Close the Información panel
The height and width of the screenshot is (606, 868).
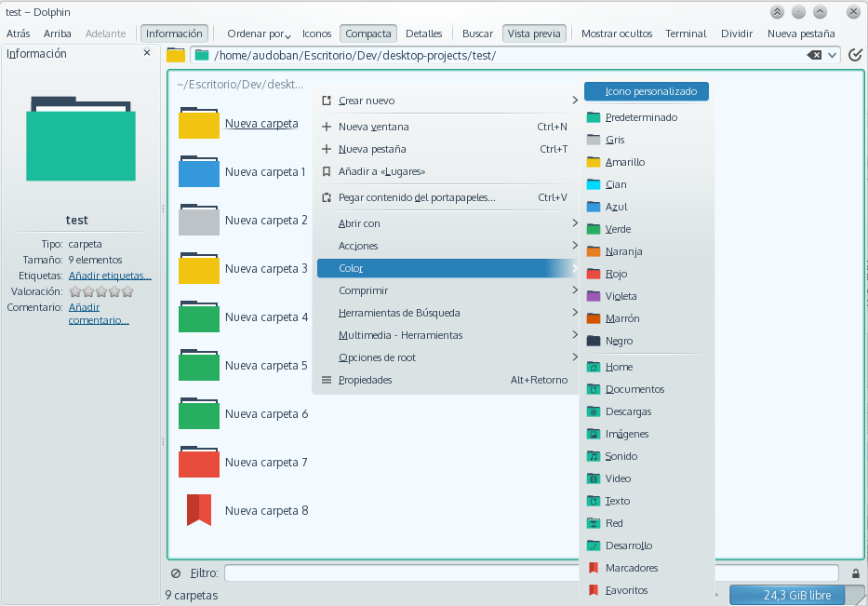[147, 53]
